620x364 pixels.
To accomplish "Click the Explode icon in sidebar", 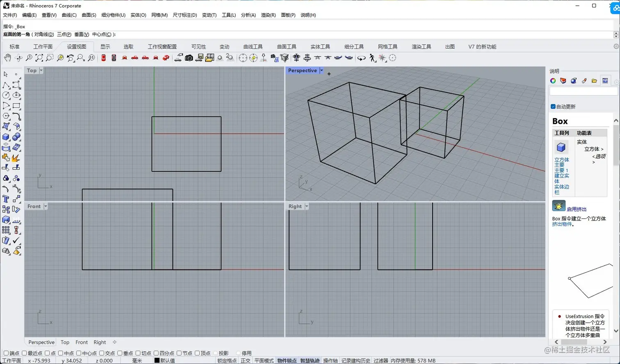I will (16, 158).
